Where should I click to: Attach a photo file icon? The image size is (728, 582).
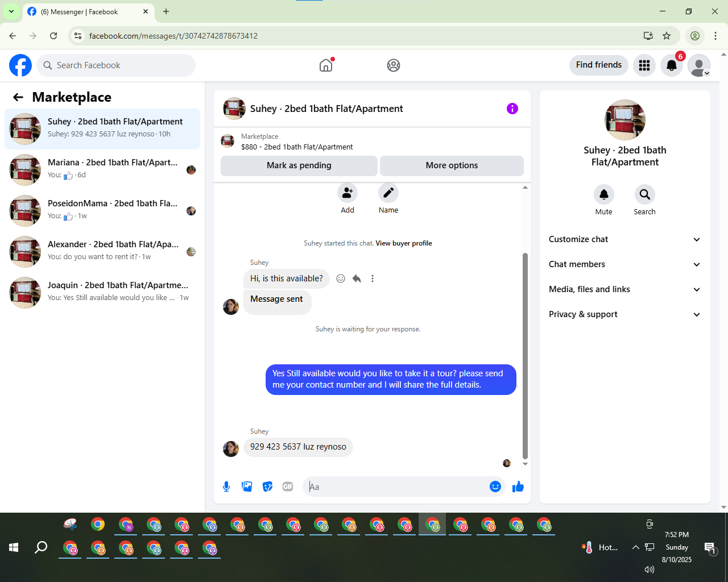point(247,487)
